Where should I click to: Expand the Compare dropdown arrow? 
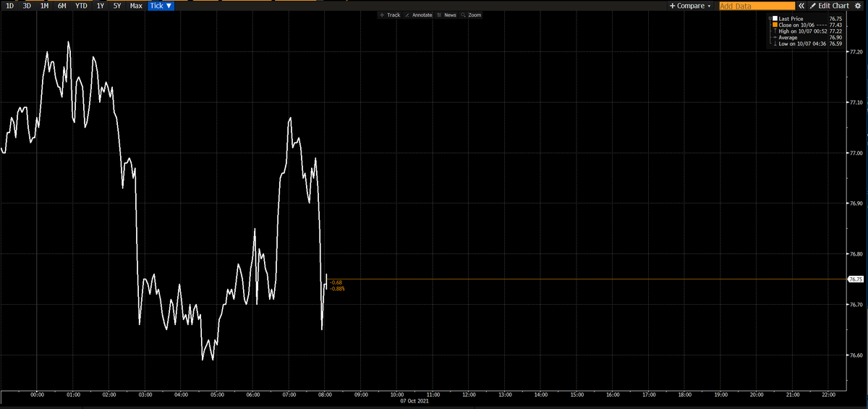(709, 6)
